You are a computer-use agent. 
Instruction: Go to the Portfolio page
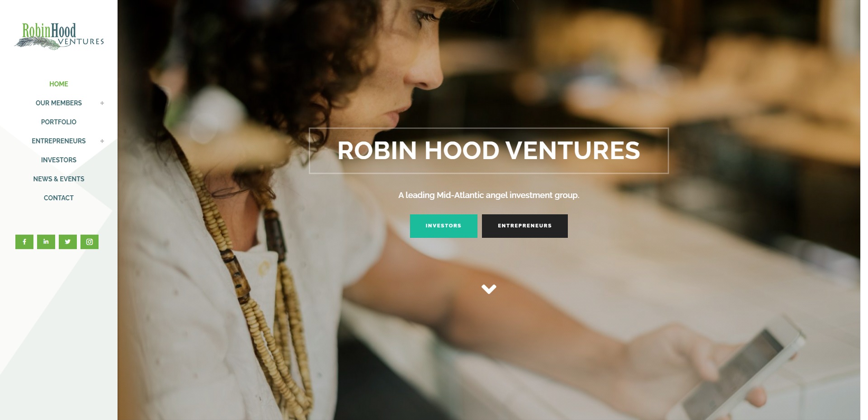point(59,122)
